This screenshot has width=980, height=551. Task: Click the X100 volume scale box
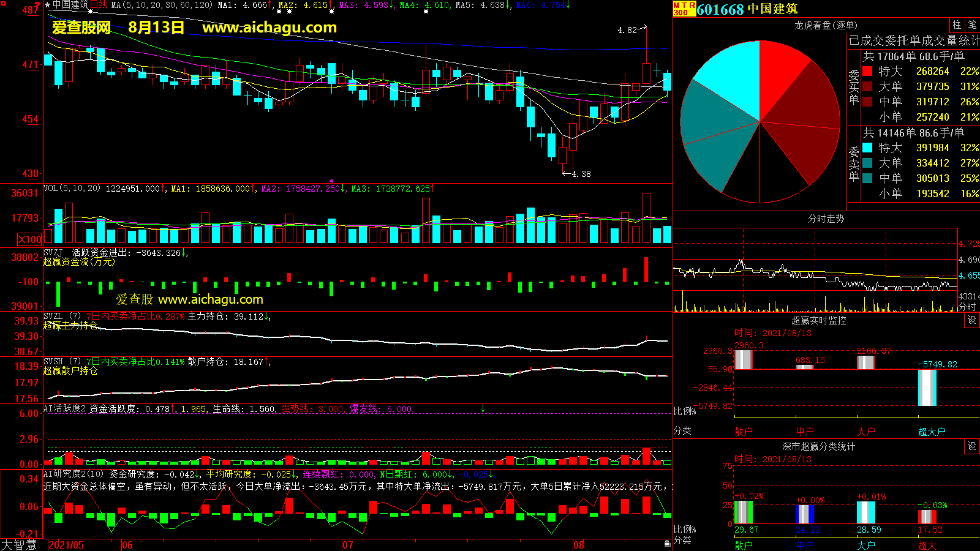click(30, 239)
